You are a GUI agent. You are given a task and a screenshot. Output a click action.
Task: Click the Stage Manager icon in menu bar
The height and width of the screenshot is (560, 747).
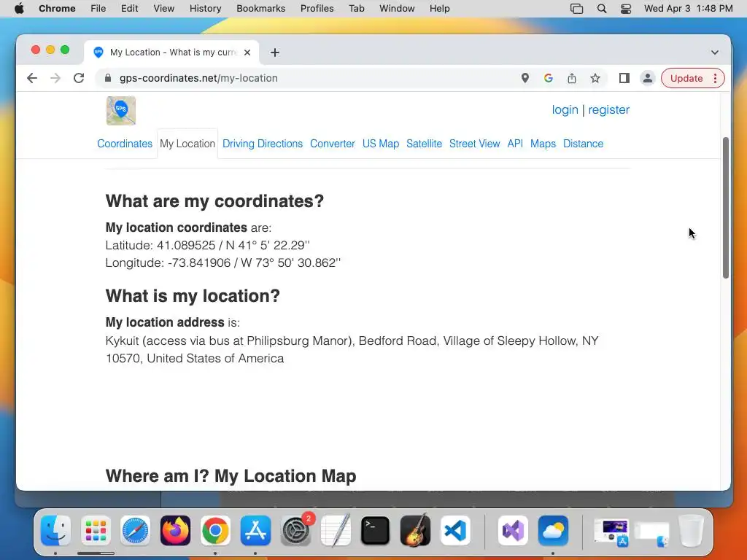[577, 9]
